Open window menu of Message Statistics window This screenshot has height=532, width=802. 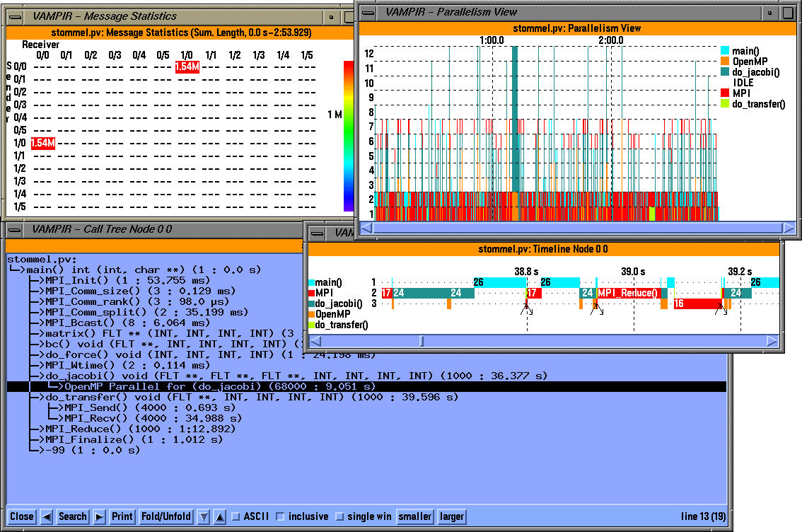click(16, 17)
